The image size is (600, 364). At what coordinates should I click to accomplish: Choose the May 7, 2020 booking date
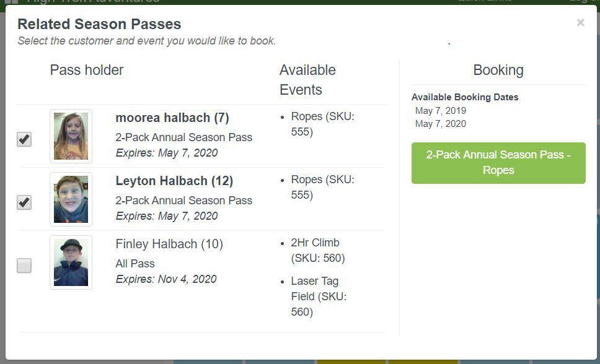click(x=441, y=124)
